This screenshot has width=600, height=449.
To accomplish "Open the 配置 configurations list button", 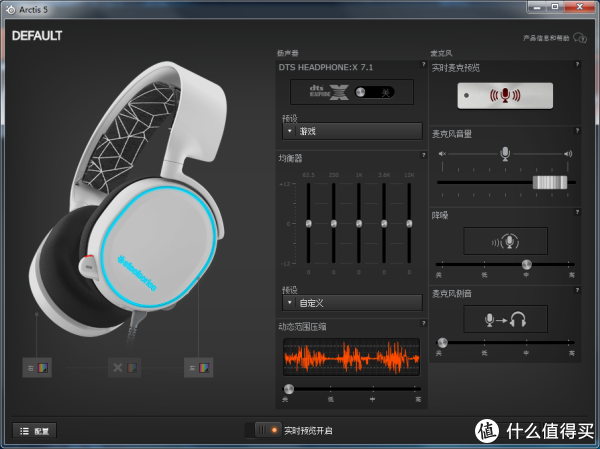I will pos(34,431).
